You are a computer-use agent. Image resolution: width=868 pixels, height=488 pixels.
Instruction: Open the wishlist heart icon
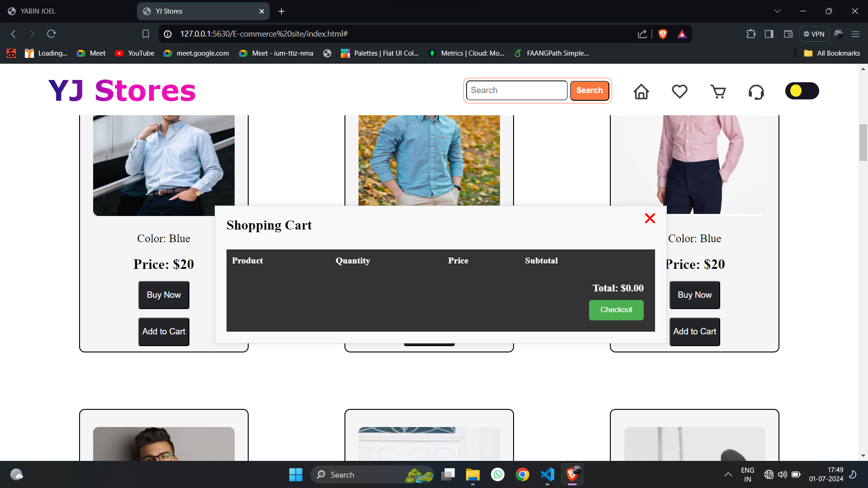pyautogui.click(x=679, y=91)
